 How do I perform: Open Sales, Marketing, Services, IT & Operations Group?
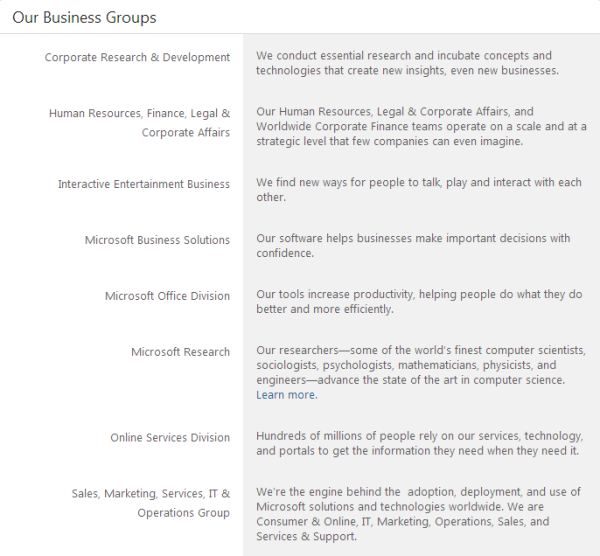(150, 503)
